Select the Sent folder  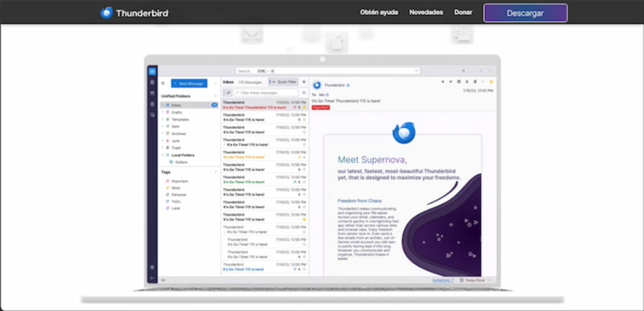189,126
